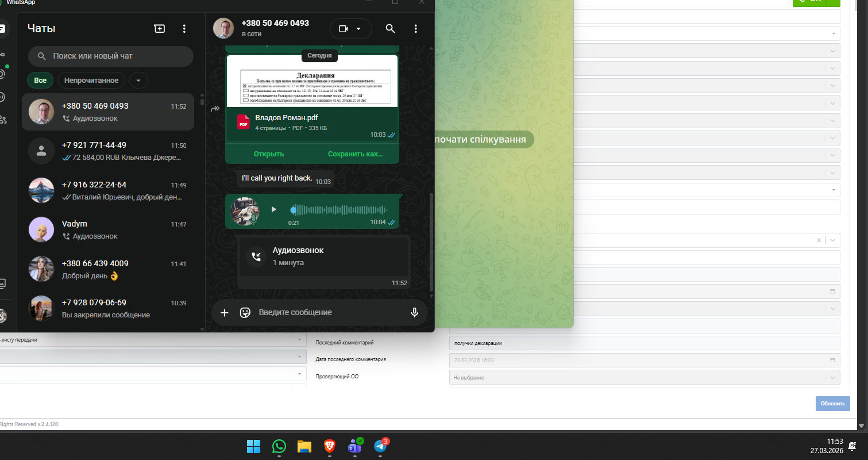Attach a file with the plus icon

coord(225,312)
